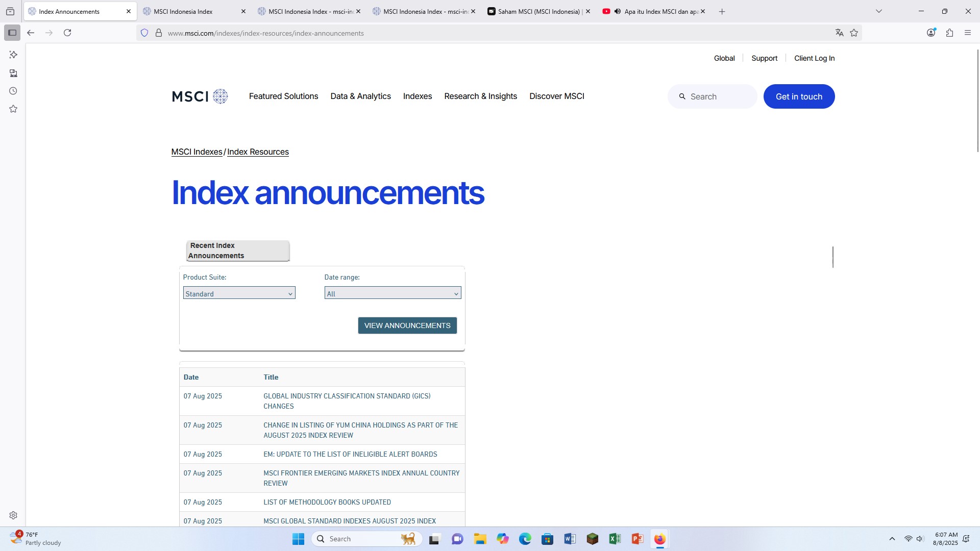
Task: Open AI chatbot sparkle sidebar icon
Action: (13, 55)
